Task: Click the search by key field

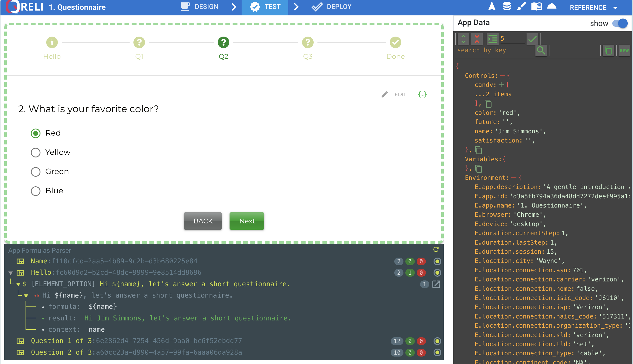Action: pyautogui.click(x=495, y=50)
